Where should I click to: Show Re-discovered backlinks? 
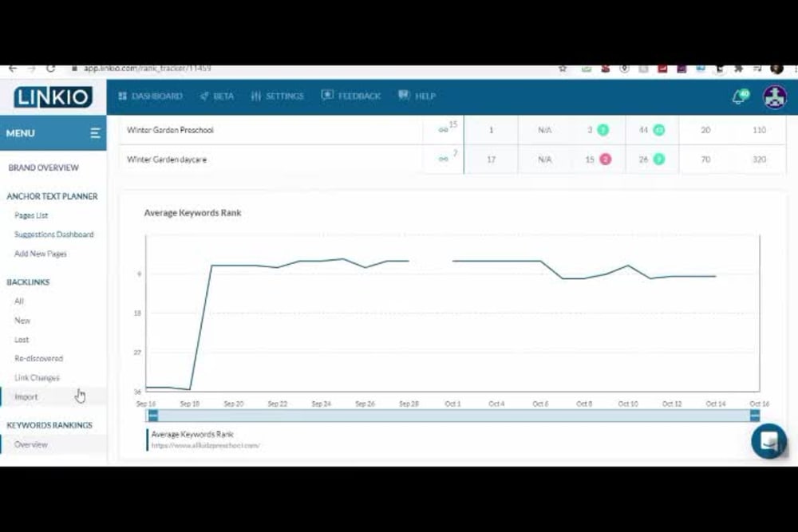38,358
